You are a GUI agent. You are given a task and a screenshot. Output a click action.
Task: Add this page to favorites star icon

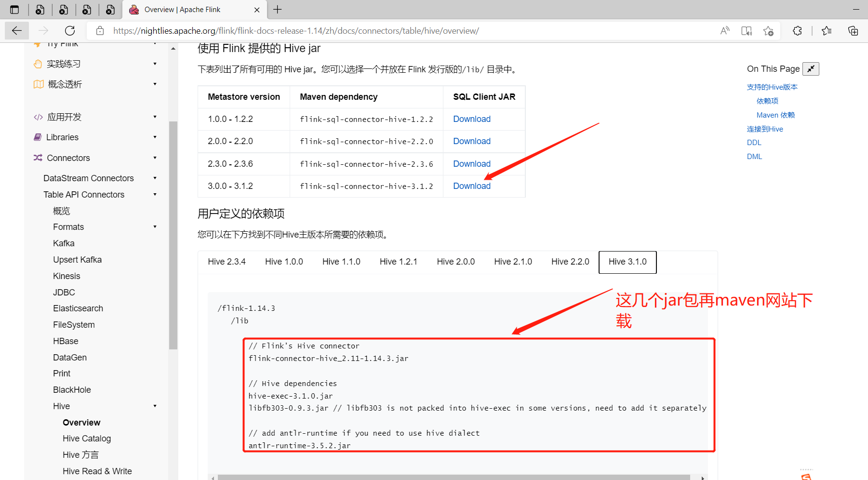(x=768, y=31)
